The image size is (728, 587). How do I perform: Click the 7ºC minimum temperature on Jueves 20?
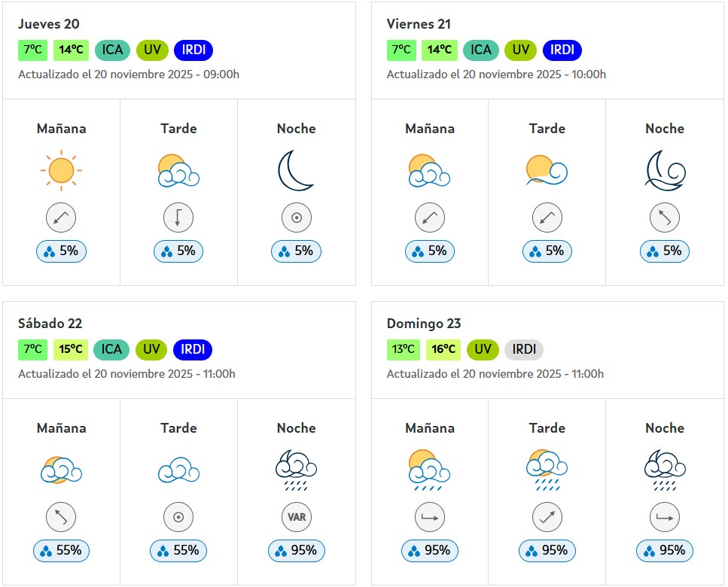coord(33,50)
